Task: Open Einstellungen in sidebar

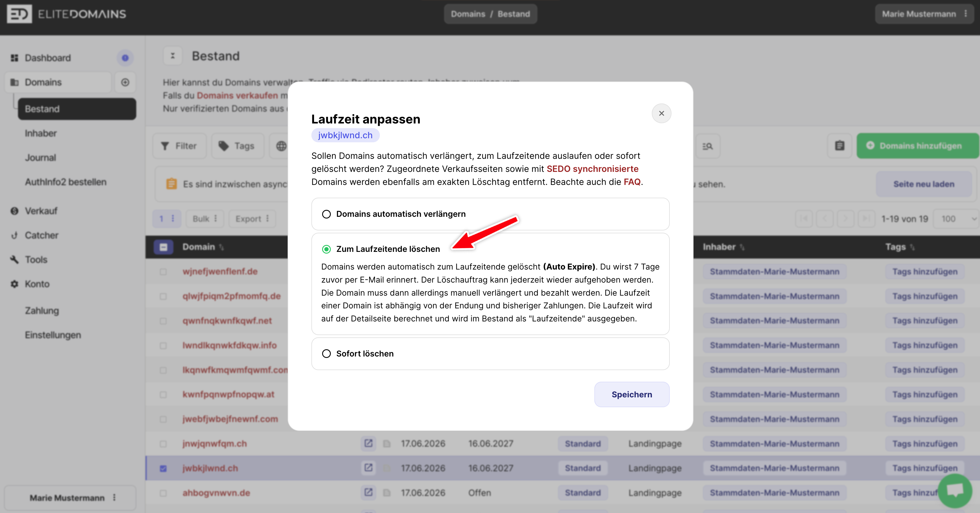Action: coord(53,335)
